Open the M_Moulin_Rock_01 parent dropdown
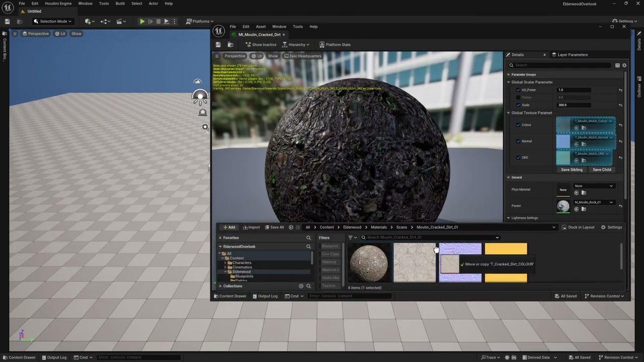 [x=594, y=202]
